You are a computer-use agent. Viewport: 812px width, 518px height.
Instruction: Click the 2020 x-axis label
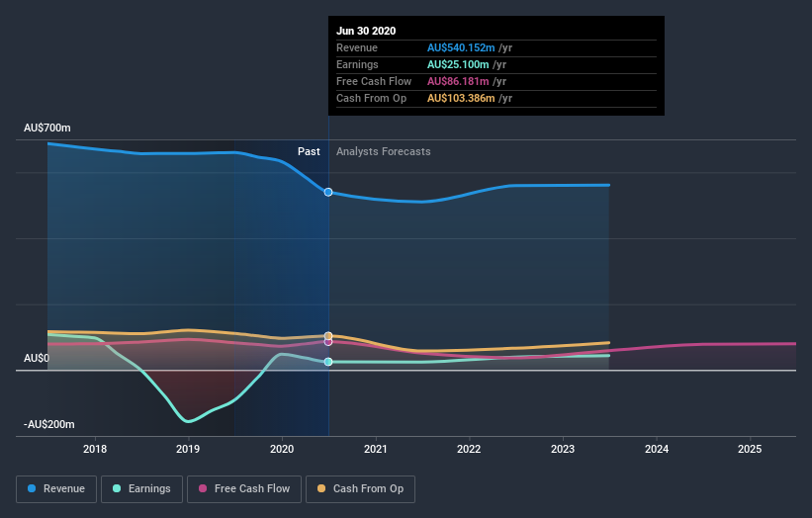pyautogui.click(x=282, y=449)
